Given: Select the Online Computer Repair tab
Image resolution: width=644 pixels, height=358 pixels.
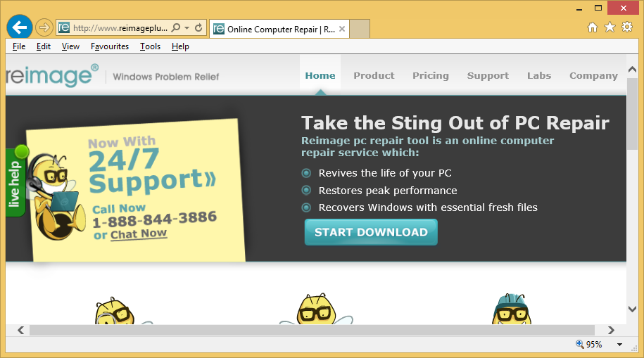Looking at the screenshot, I should 279,29.
